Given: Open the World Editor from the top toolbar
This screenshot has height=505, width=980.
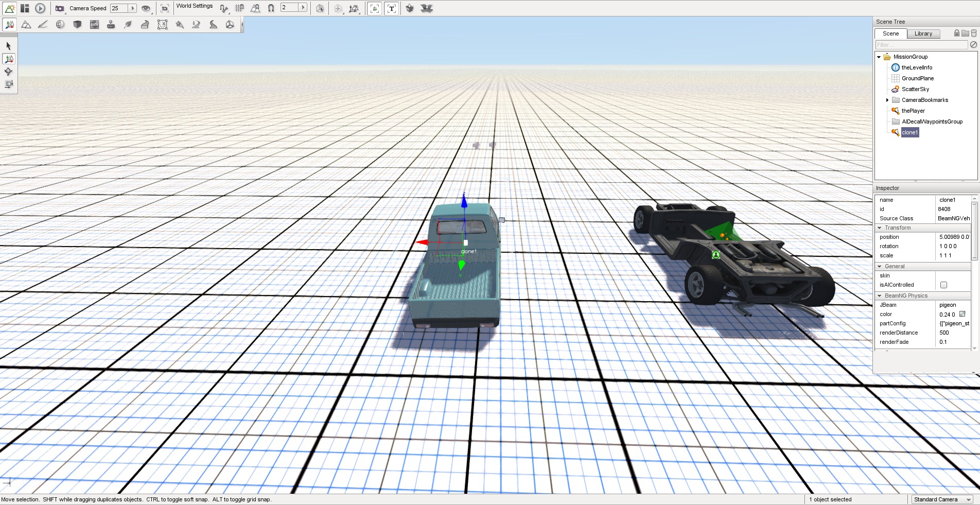Looking at the screenshot, I should click(10, 8).
